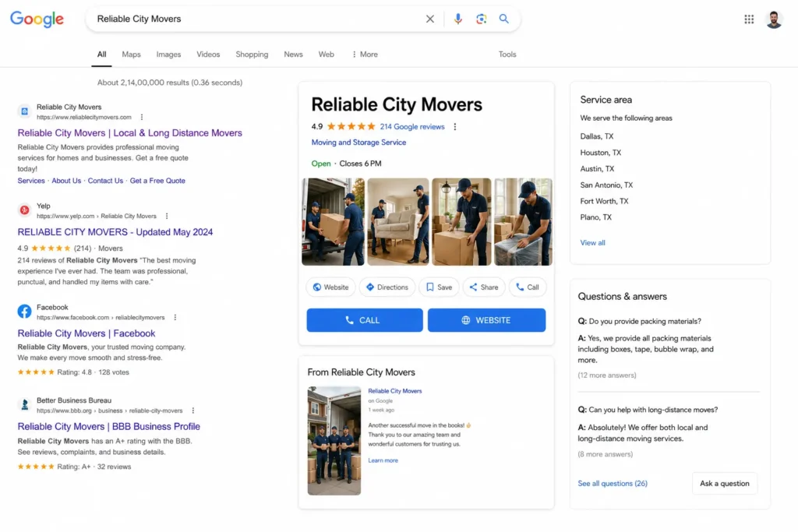798x532 pixels.
Task: Start voice search with microphone icon
Action: tap(457, 19)
